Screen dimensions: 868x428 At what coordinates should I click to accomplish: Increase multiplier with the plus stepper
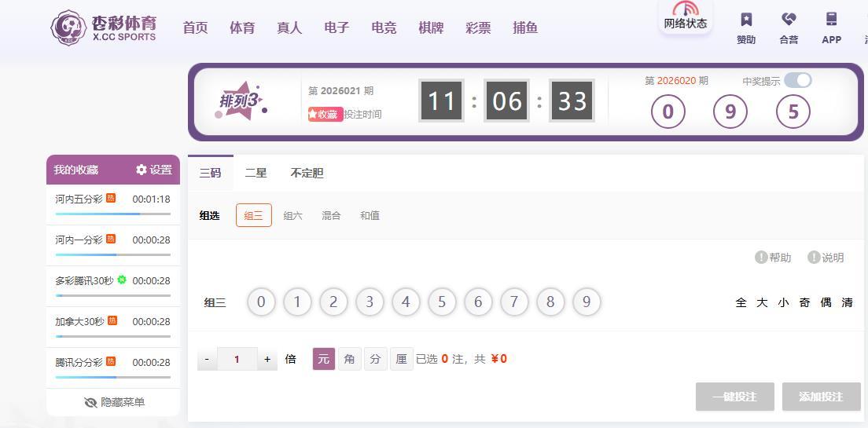coord(267,360)
